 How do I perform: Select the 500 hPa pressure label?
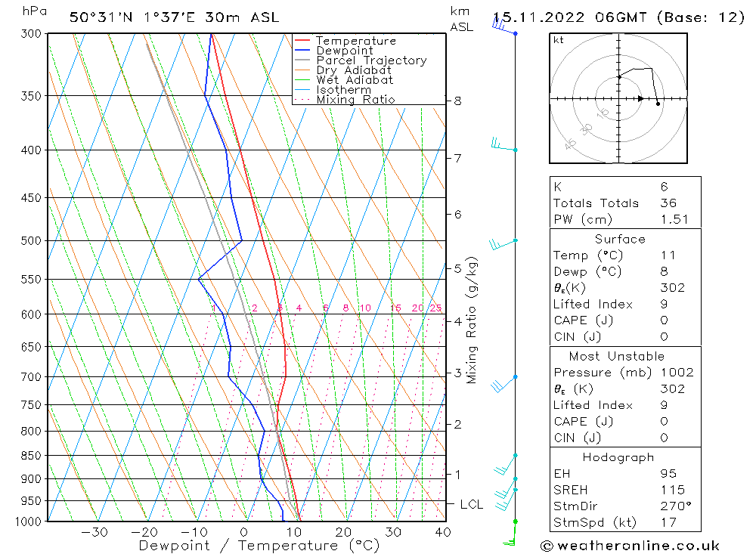point(31,240)
